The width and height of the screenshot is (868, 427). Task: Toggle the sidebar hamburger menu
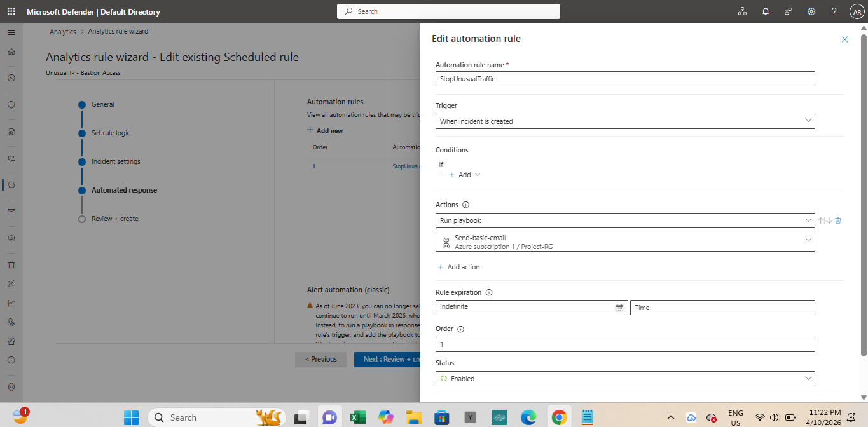[11, 32]
